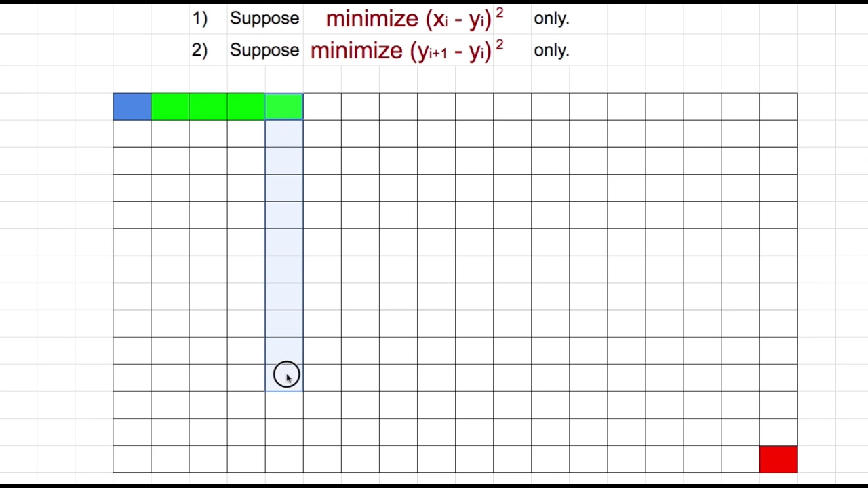
Task: Click the list number '1)'
Action: tap(199, 18)
